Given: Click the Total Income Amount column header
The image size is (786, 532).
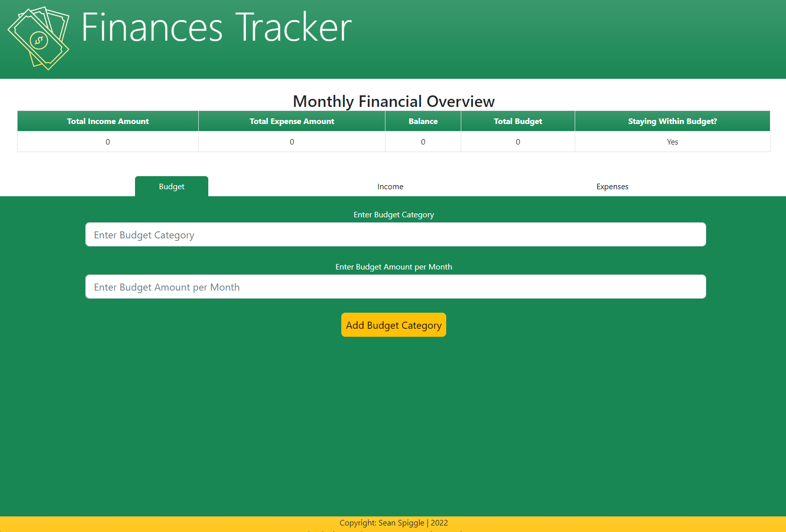Looking at the screenshot, I should pos(107,121).
